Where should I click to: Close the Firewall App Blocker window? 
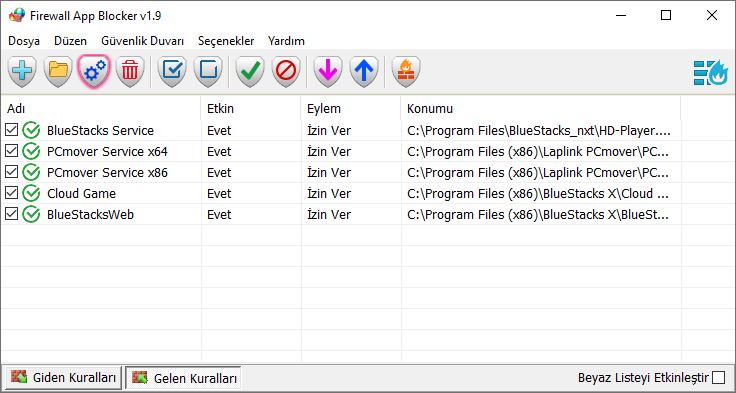[711, 15]
